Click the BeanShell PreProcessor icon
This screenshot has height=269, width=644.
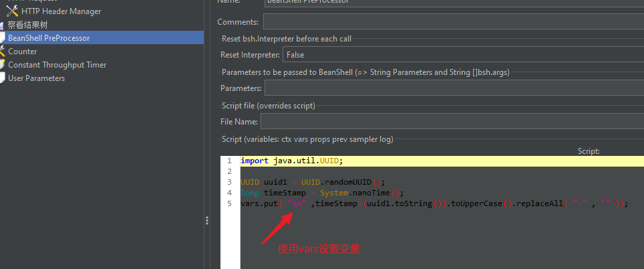click(x=3, y=38)
